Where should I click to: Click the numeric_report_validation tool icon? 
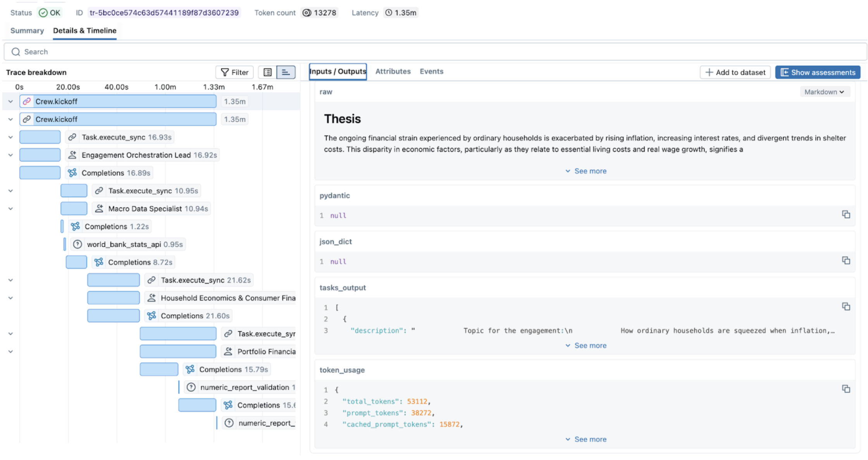(x=191, y=387)
